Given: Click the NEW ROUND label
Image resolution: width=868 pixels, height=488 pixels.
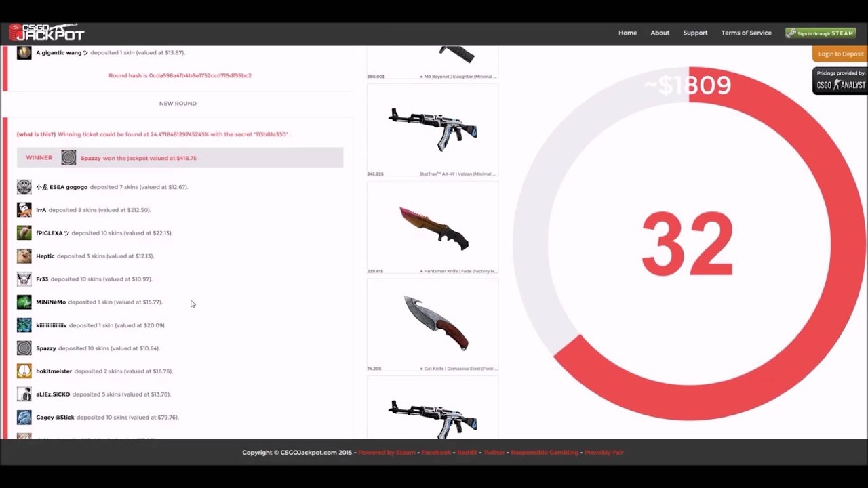Looking at the screenshot, I should [x=178, y=104].
